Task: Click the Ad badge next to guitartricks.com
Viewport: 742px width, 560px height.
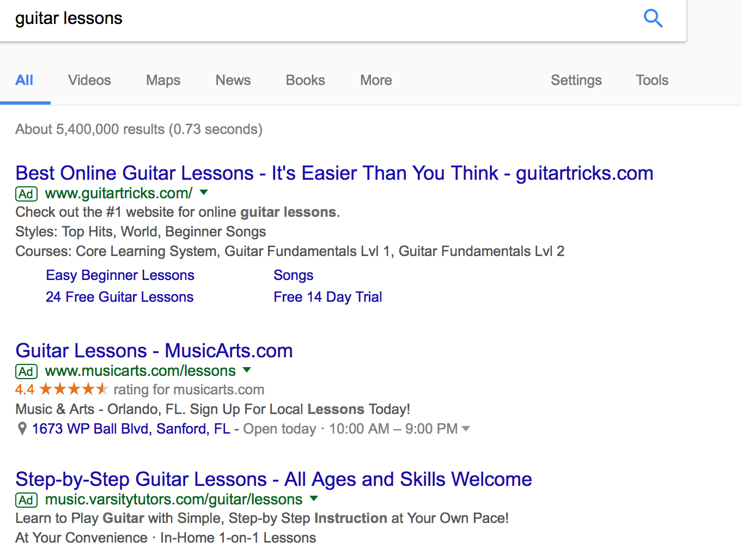Action: [26, 193]
